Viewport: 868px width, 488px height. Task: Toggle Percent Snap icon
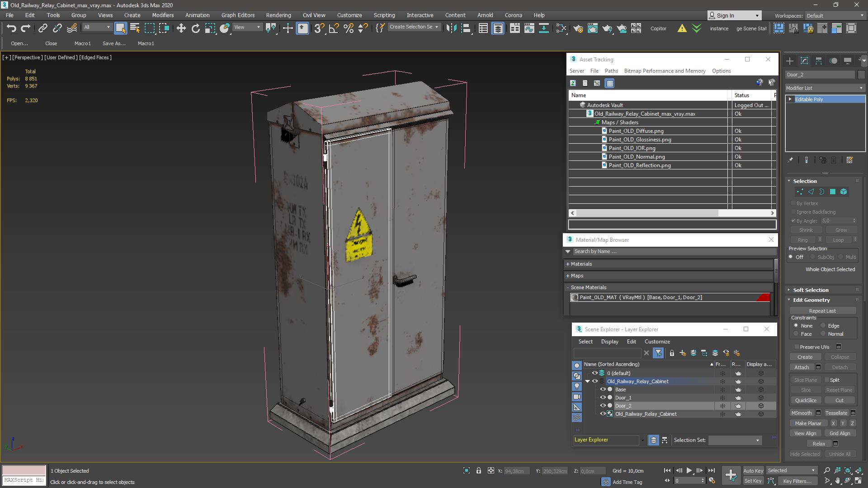(x=348, y=28)
